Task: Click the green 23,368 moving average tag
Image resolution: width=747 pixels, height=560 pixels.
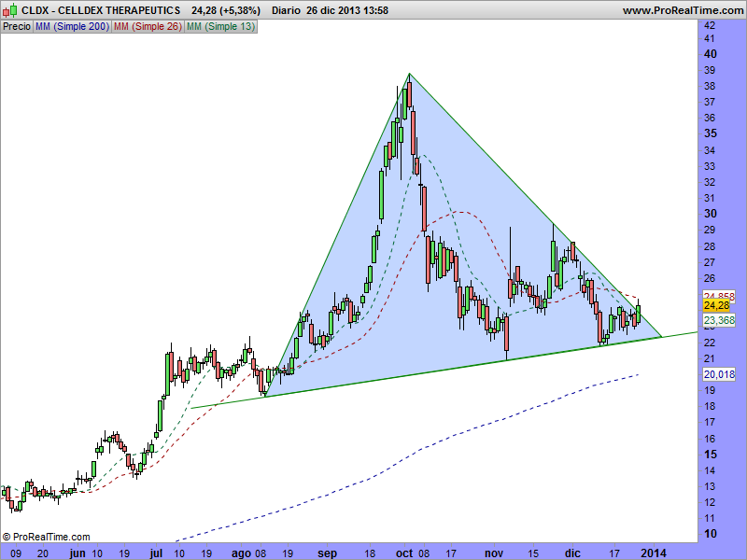Action: point(719,320)
